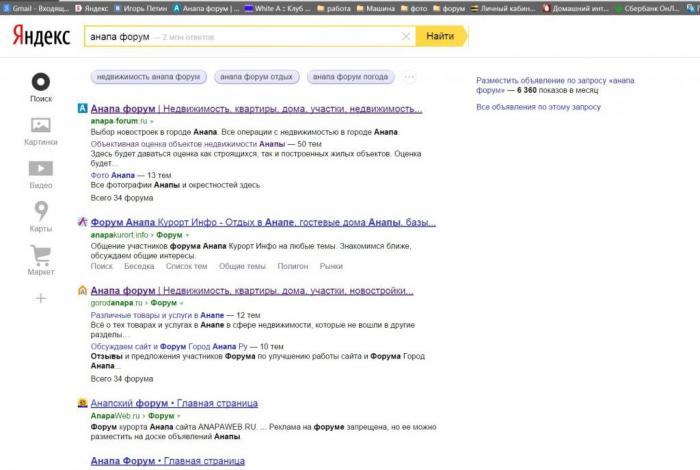Click favicon of gorodanapa.ru result
This screenshot has height=470, width=700.
point(83,290)
